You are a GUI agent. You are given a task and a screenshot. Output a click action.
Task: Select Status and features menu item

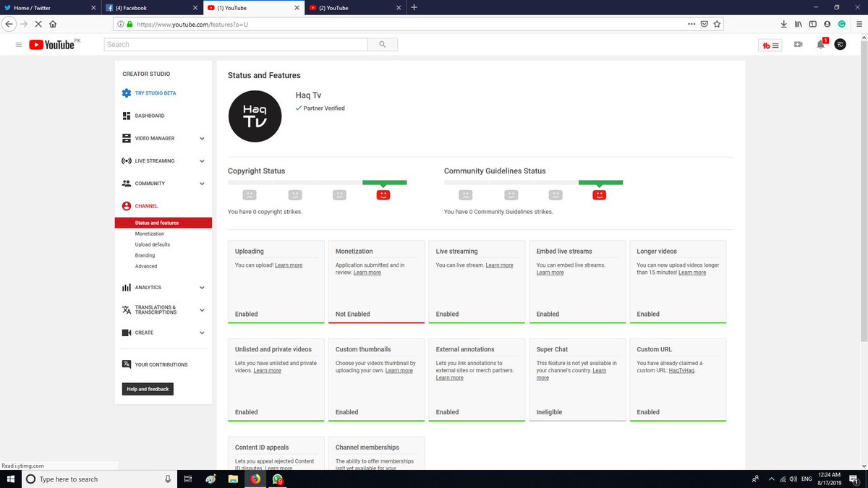pyautogui.click(x=163, y=223)
